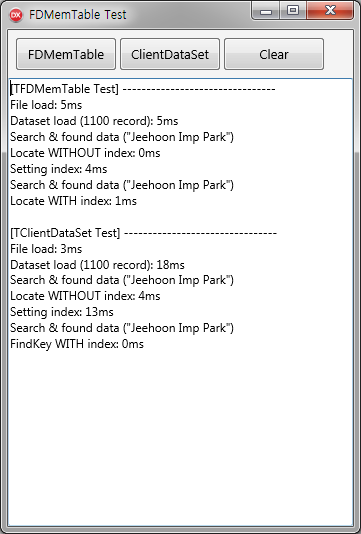Click the 'Locate WITHOUT index: 4ms' line
Screen dimensions: 361x534
pos(85,296)
